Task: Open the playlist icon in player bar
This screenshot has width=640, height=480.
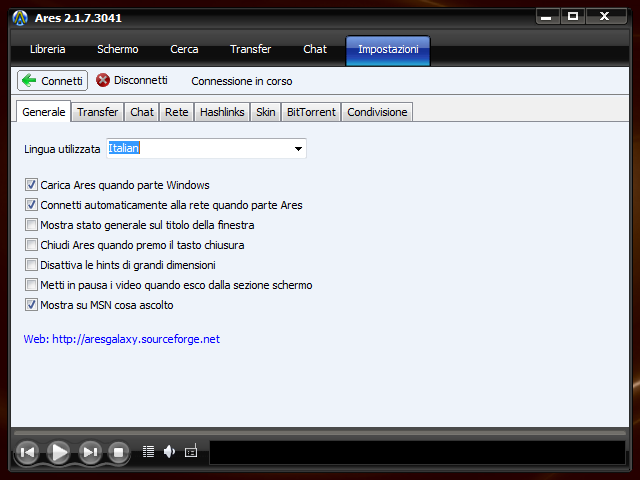Action: pos(149,452)
